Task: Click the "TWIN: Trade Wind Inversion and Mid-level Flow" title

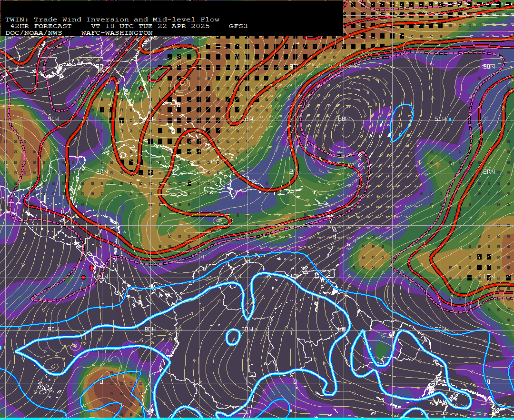Action: pyautogui.click(x=112, y=20)
